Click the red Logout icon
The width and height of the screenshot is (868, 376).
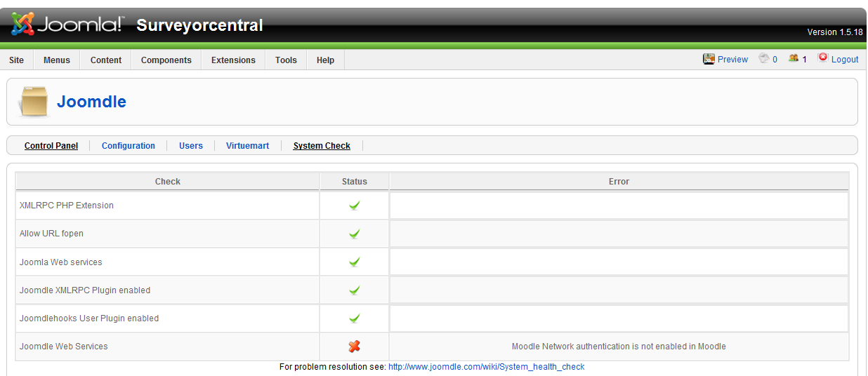tap(822, 58)
